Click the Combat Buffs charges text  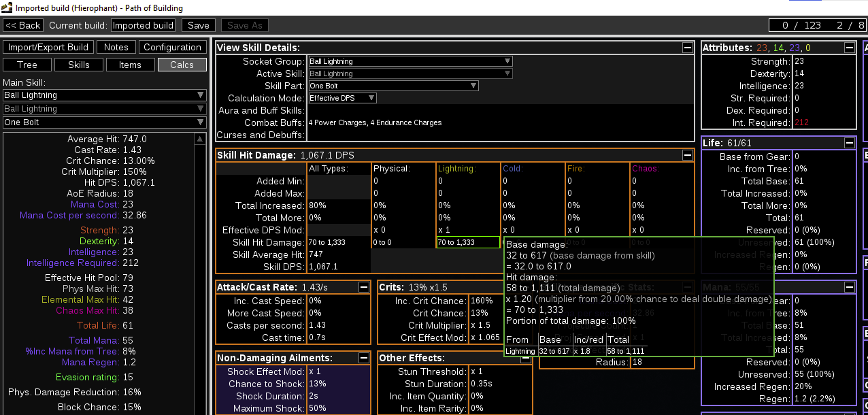pos(375,122)
